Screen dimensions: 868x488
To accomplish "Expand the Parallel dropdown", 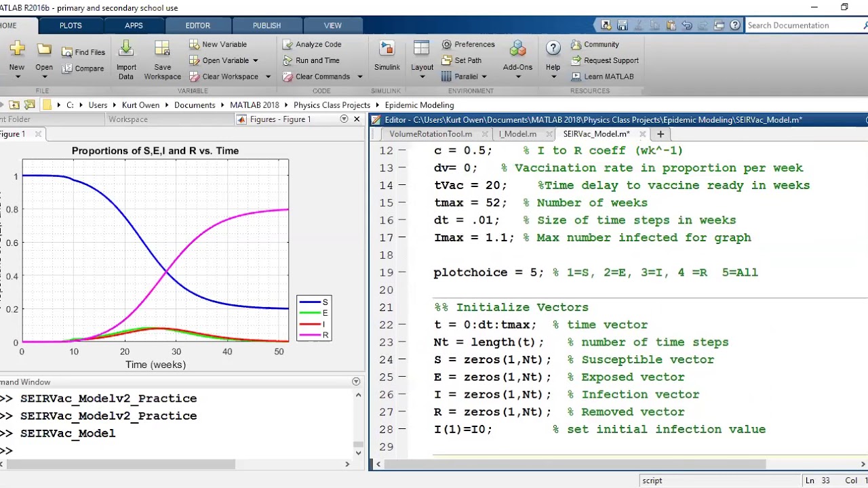I will [x=484, y=77].
